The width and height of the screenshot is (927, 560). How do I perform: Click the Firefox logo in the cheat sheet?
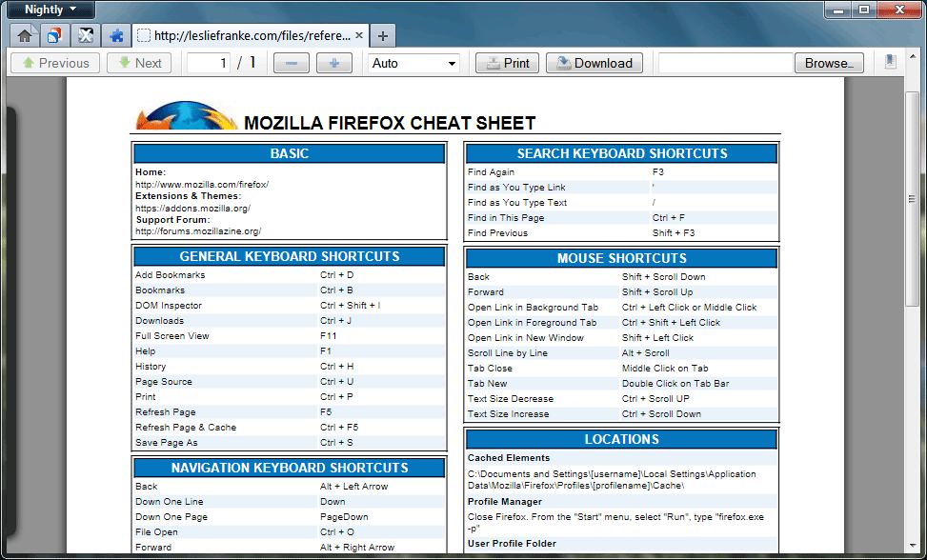(x=186, y=116)
